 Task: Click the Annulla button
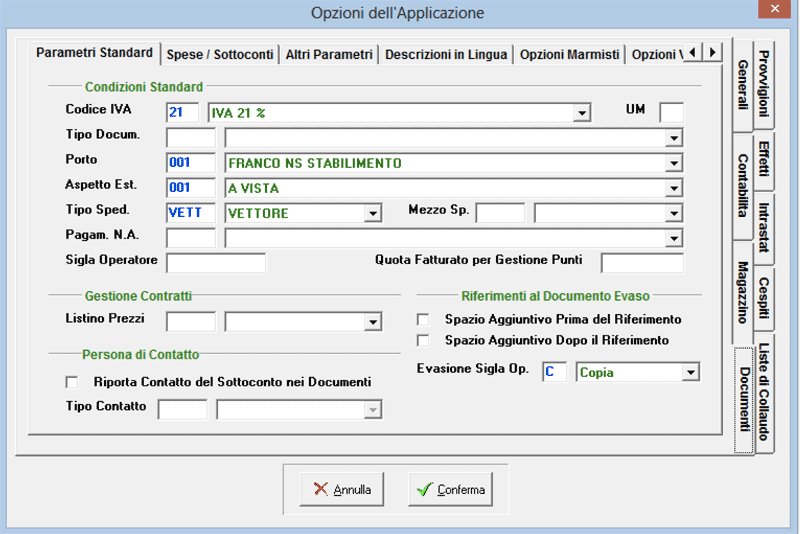tap(342, 490)
